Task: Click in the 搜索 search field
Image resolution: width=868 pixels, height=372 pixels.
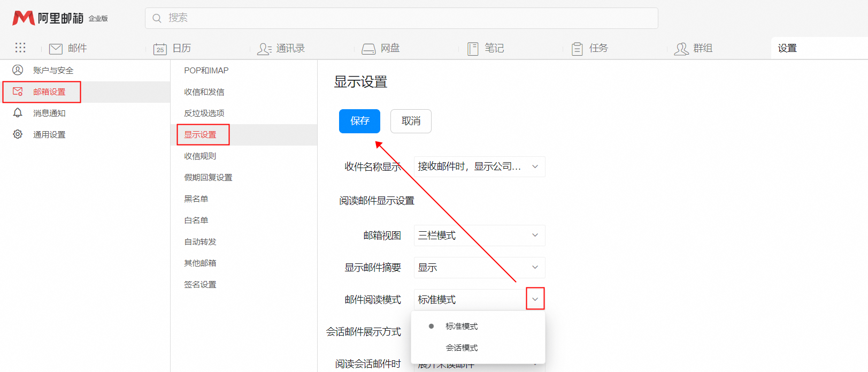Action: point(401,18)
